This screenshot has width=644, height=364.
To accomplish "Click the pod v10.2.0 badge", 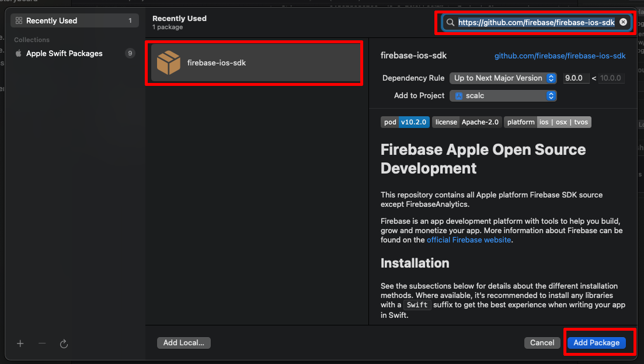I will [405, 122].
